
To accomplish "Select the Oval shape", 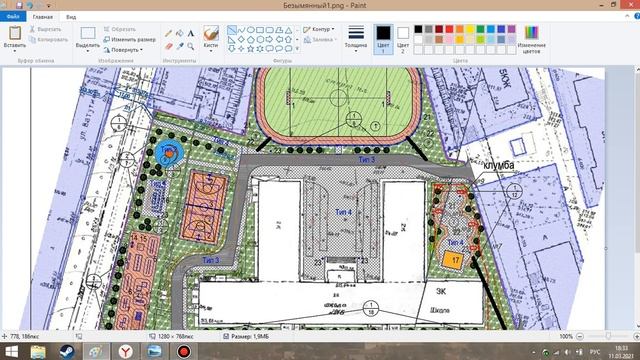I will [x=251, y=30].
